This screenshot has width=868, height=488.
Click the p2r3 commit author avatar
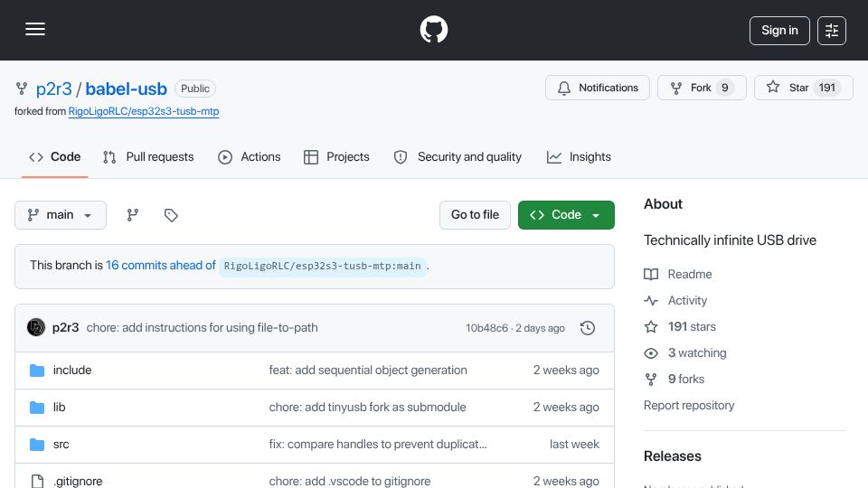tap(36, 327)
